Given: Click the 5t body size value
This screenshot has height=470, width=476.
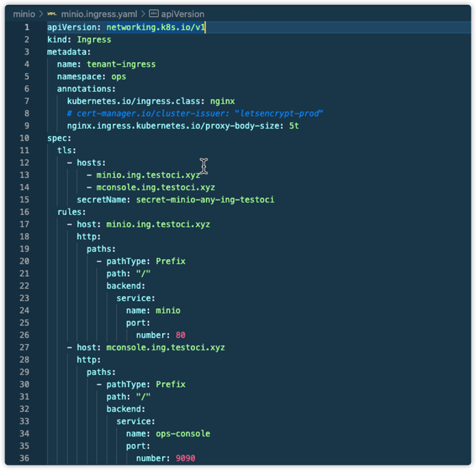Looking at the screenshot, I should click(294, 126).
